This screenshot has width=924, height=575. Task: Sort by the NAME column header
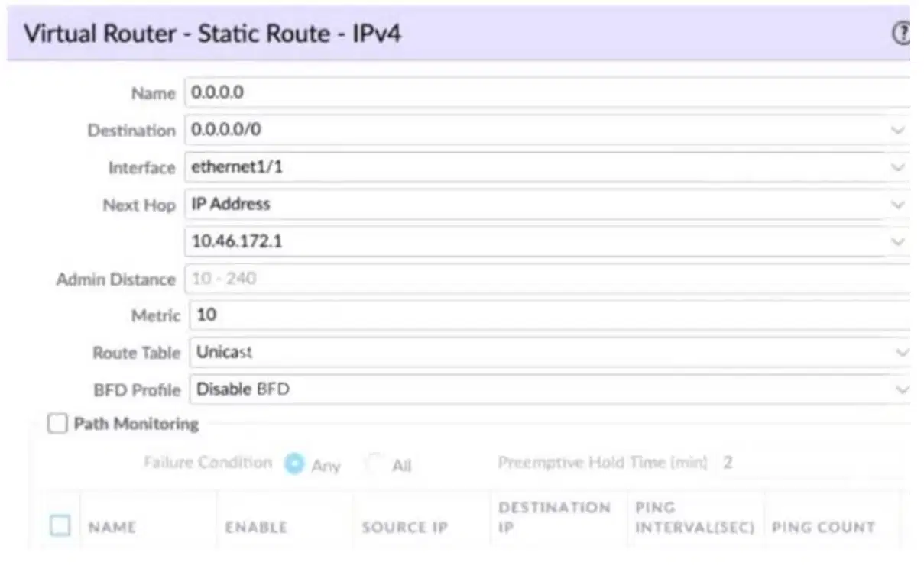tap(112, 527)
